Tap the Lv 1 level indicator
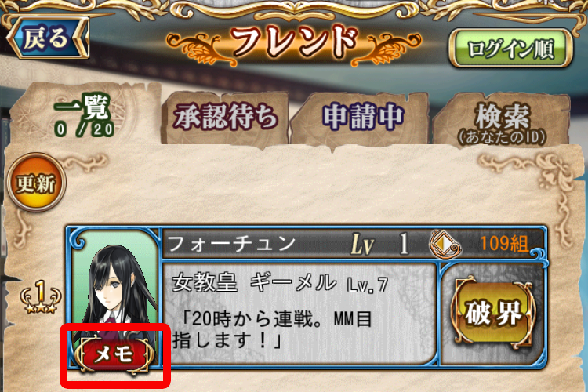This screenshot has height=392, width=588. 379,244
